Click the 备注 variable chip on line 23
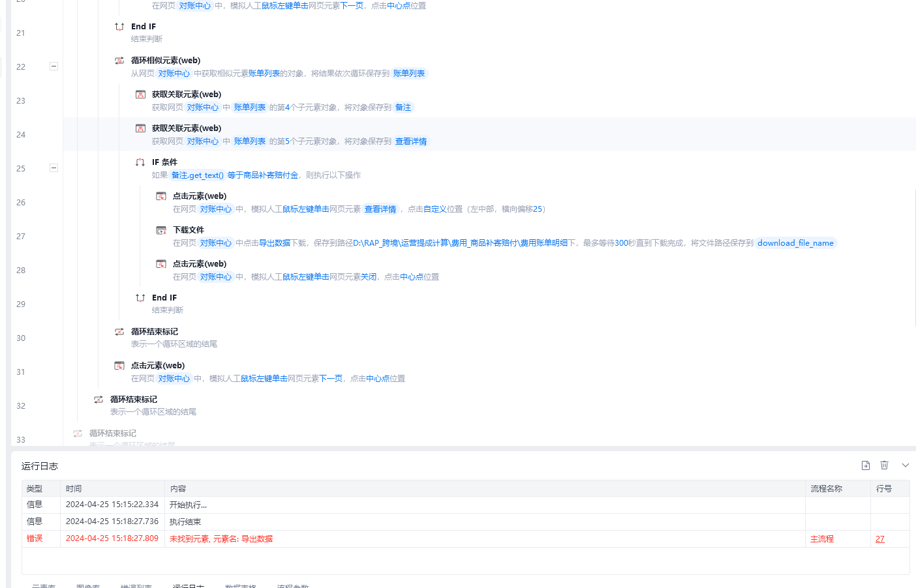The width and height of the screenshot is (916, 588). 403,108
